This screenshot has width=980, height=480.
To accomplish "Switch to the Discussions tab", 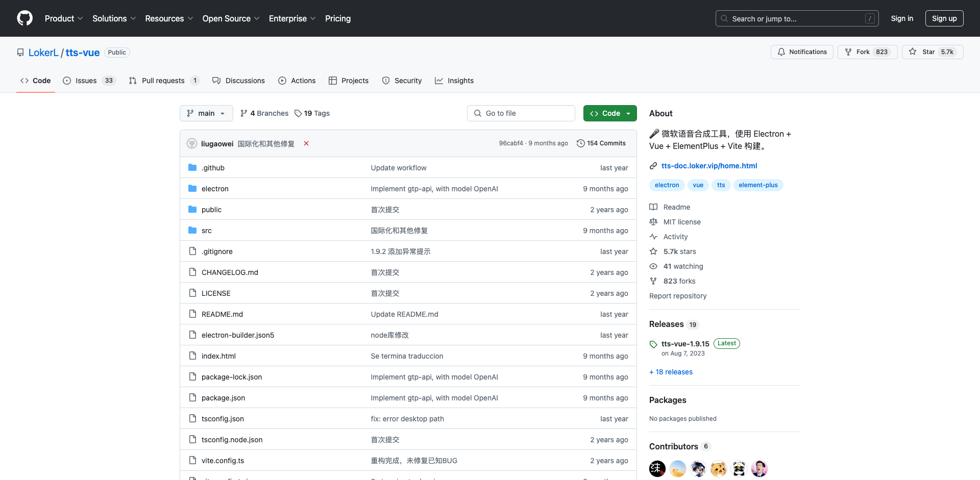I will (238, 81).
